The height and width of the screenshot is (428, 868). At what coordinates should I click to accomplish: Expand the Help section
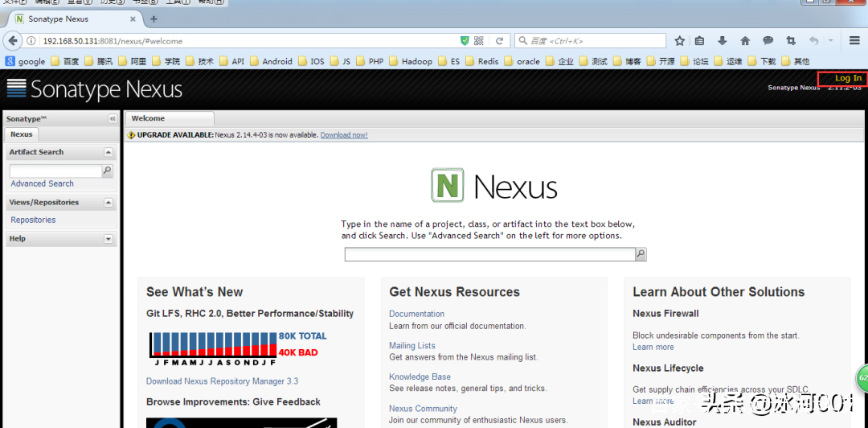(x=108, y=239)
